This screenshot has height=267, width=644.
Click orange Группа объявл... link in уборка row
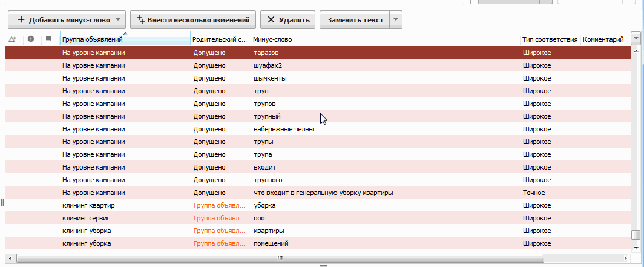click(220, 205)
